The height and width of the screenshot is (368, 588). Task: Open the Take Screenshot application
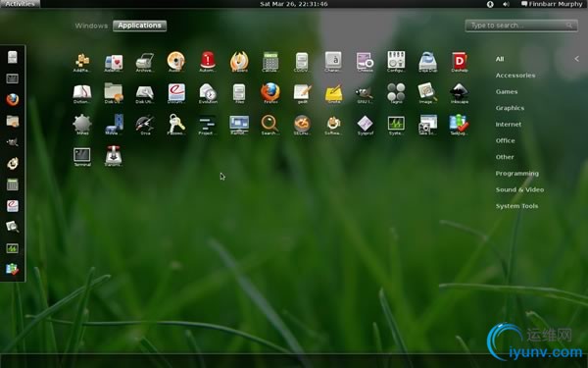pos(427,125)
